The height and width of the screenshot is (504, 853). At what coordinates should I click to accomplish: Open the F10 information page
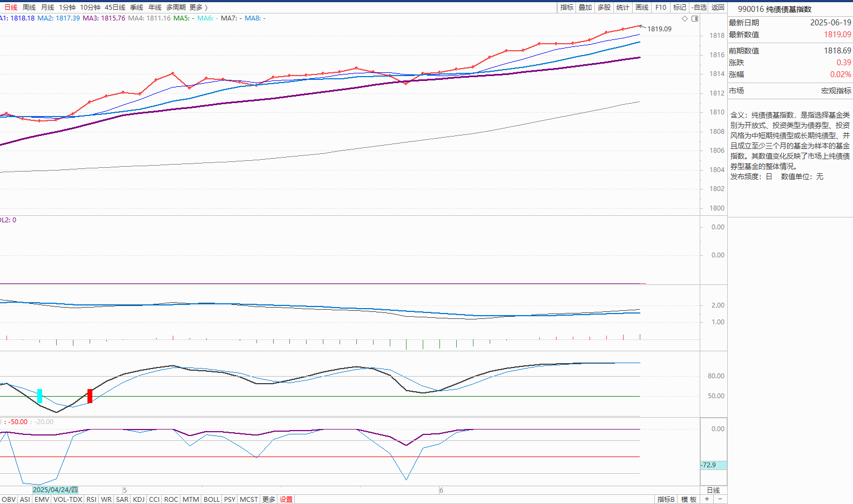click(661, 8)
